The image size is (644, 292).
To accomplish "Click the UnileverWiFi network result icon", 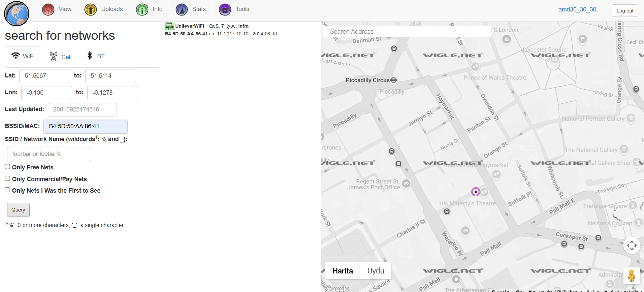I will [x=169, y=26].
